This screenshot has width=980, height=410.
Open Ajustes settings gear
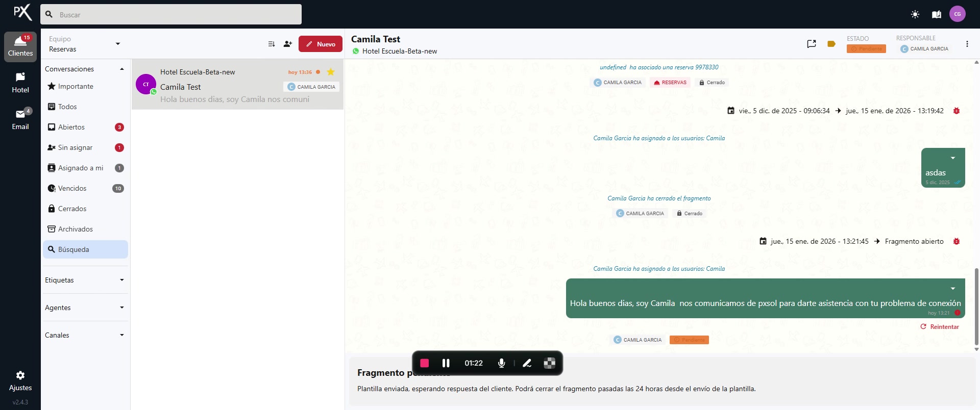(20, 380)
